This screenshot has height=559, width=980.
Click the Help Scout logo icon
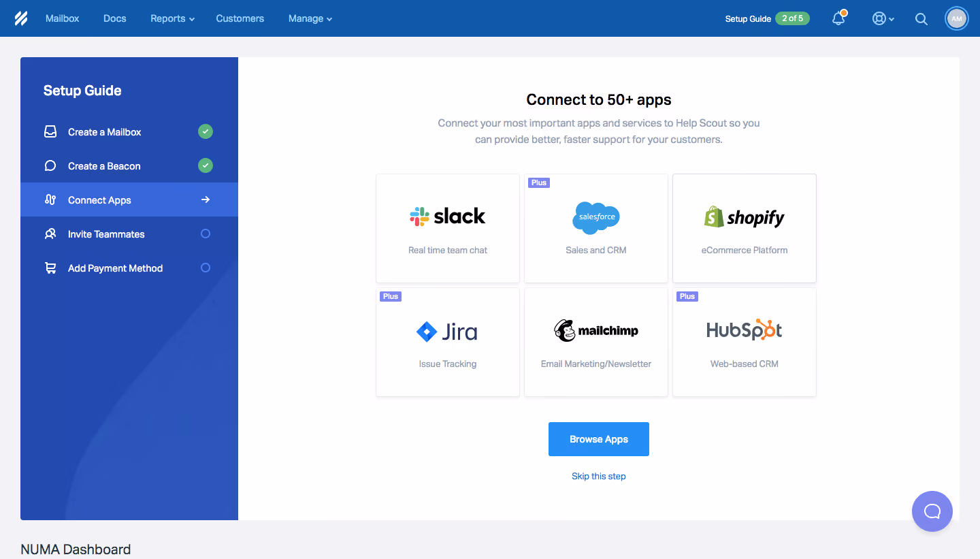[x=21, y=18]
